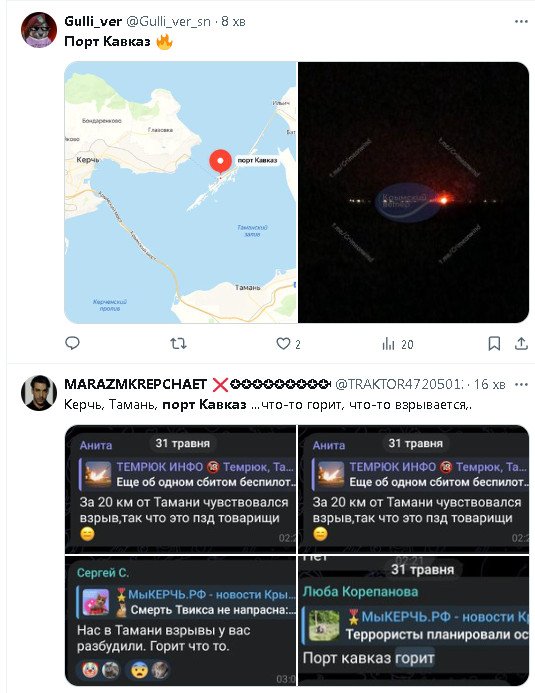
Task: Open the night fire photo
Action: click(x=414, y=192)
